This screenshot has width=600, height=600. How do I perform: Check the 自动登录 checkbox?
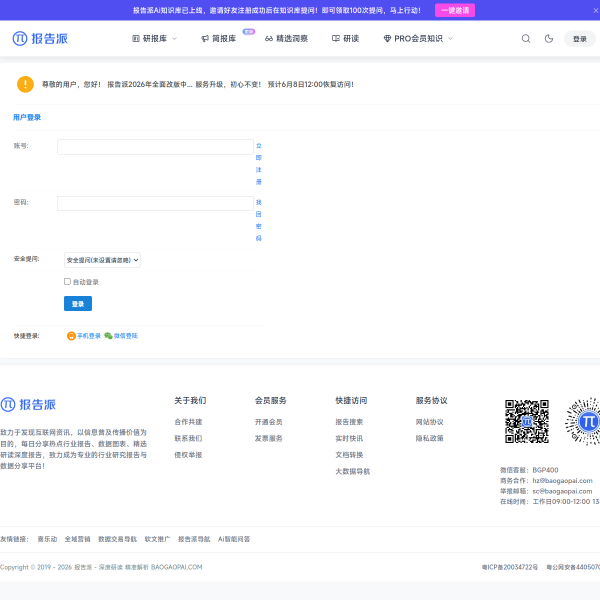coord(67,282)
